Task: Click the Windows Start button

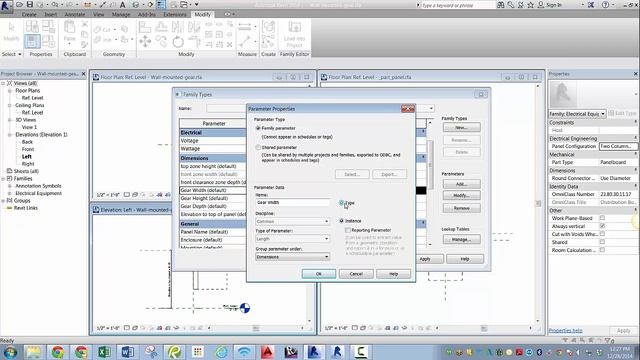Action: pos(9,351)
